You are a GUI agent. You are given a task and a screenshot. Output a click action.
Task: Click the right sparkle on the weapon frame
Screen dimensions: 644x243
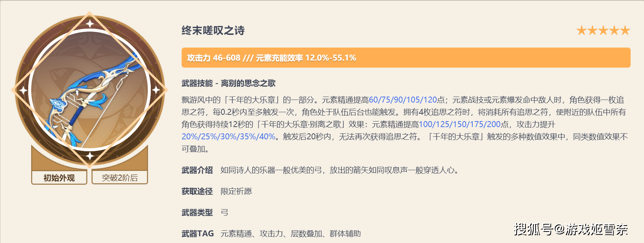(156, 90)
